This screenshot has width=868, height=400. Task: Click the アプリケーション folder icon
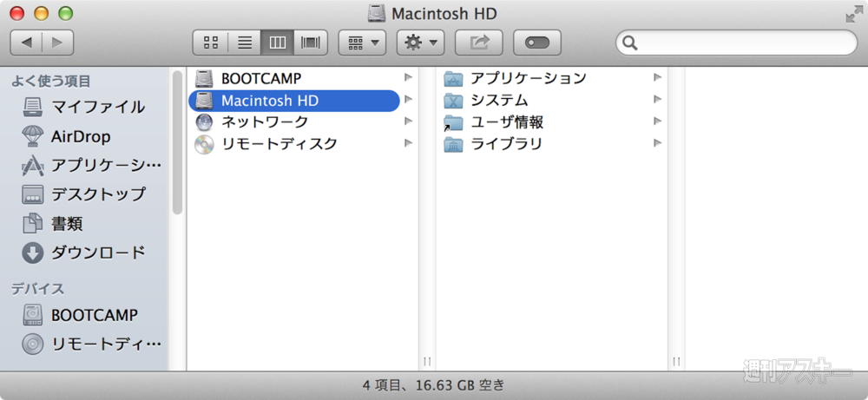point(453,79)
